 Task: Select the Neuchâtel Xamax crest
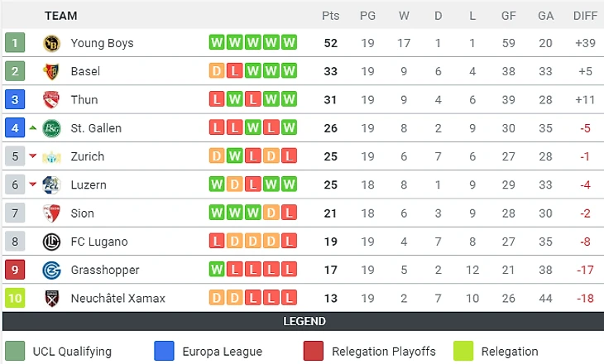(x=52, y=298)
